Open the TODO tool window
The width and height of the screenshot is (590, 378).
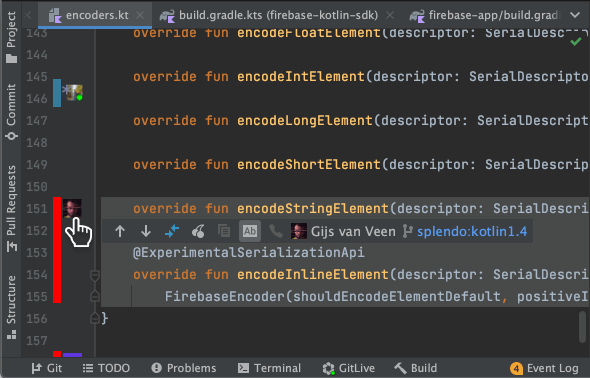[106, 368]
